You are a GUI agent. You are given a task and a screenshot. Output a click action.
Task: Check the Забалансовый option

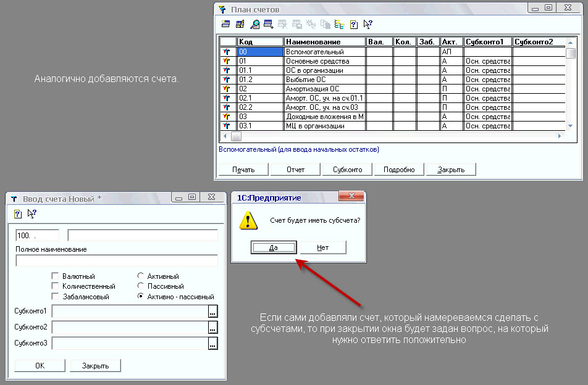(x=56, y=296)
